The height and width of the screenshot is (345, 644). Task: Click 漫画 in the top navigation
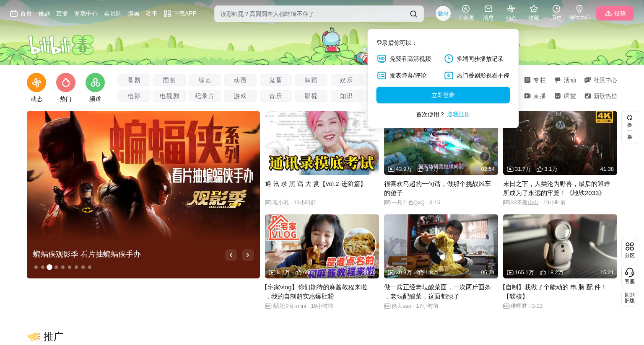(134, 13)
